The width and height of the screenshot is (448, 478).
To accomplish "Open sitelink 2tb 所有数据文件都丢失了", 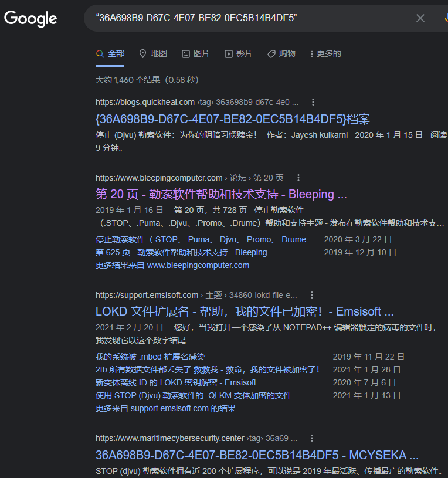I will (207, 369).
